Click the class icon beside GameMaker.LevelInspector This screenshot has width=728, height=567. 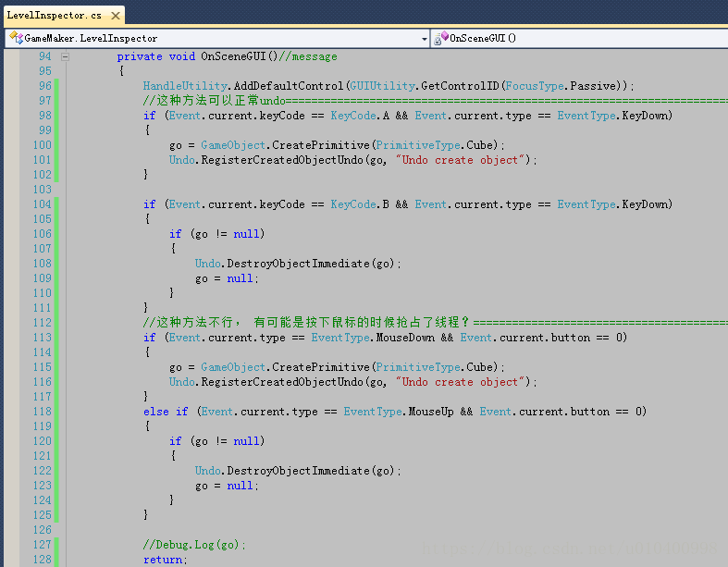17,38
